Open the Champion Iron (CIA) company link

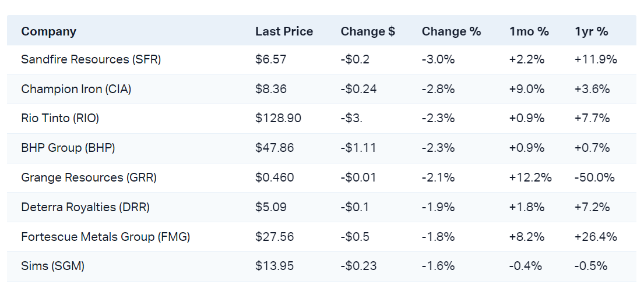76,89
